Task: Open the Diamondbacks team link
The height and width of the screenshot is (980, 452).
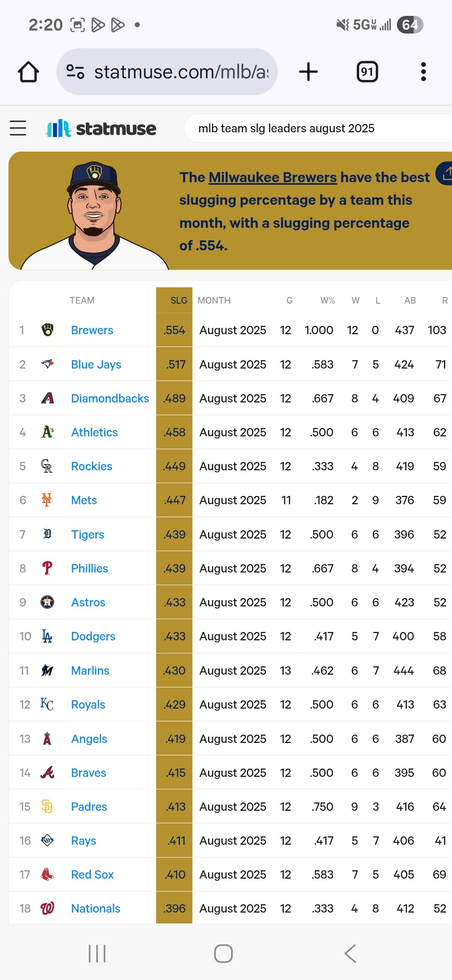Action: (110, 398)
